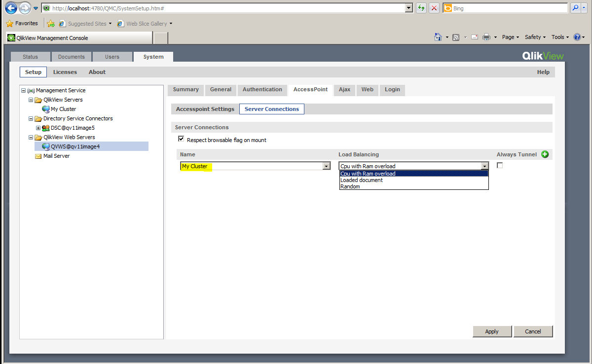Open the Name dropdown showing My Cluster
592x364 pixels.
(x=326, y=166)
